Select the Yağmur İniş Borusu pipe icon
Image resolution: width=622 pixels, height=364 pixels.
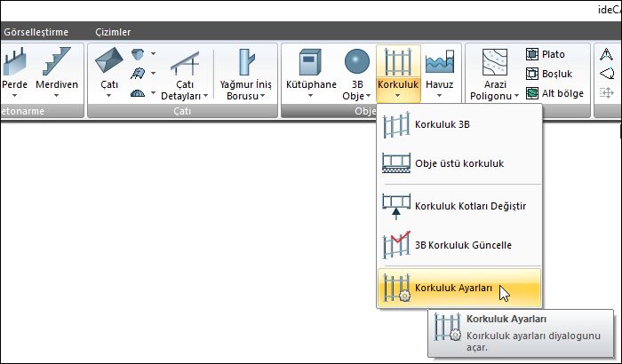tap(246, 62)
